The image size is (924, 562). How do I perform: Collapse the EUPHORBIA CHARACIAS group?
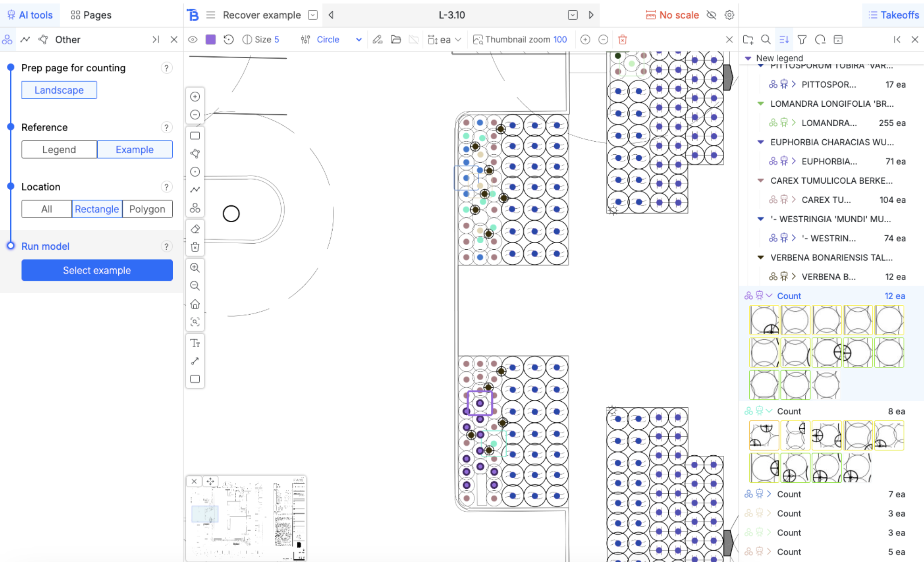(761, 142)
